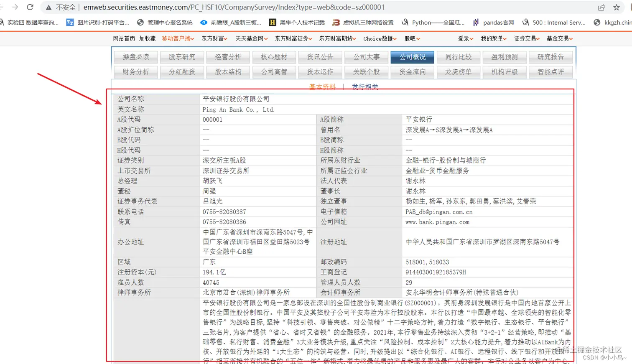Open the pandas官网 bookmark
The height and width of the screenshot is (364, 632).
493,23
